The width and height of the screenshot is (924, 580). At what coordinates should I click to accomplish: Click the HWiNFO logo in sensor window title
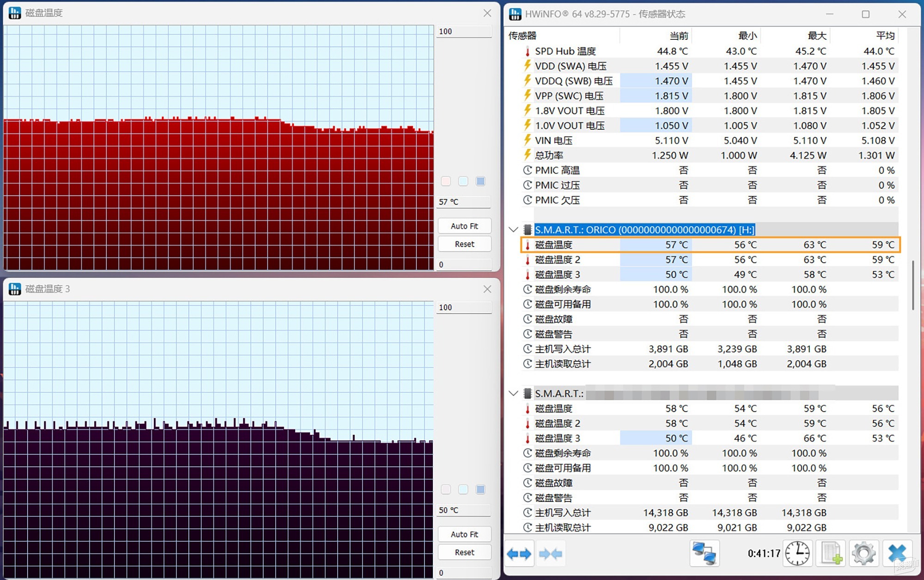(x=515, y=14)
